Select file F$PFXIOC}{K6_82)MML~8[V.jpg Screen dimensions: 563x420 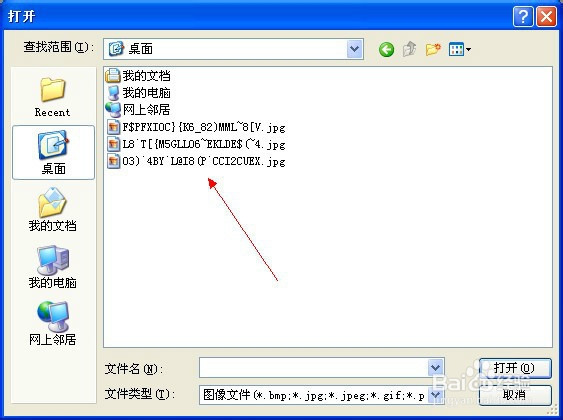click(x=196, y=127)
